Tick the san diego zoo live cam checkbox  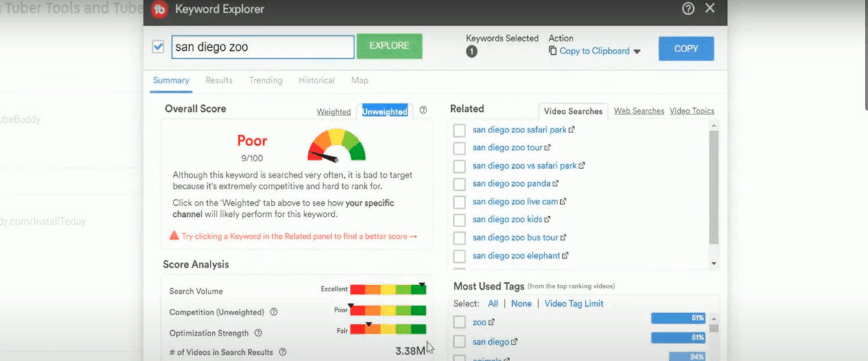tap(459, 202)
